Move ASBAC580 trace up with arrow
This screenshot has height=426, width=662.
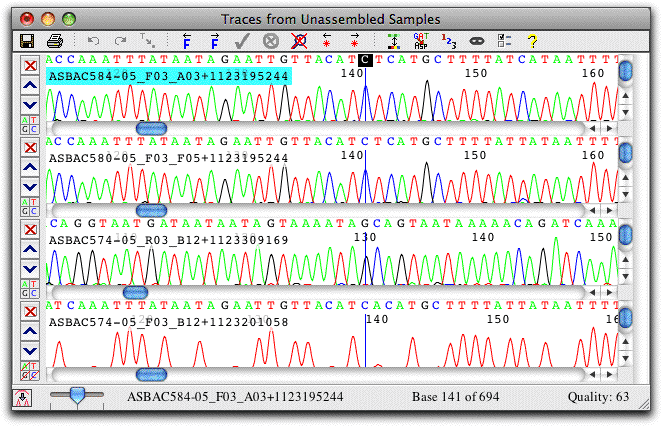coord(30,168)
